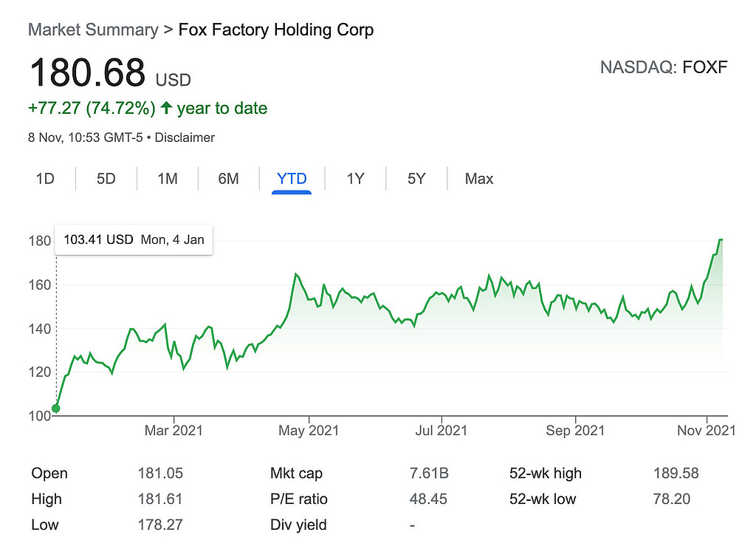Click the chart peak near Nov 2021
The width and height of the screenshot is (756, 546).
coord(721,239)
